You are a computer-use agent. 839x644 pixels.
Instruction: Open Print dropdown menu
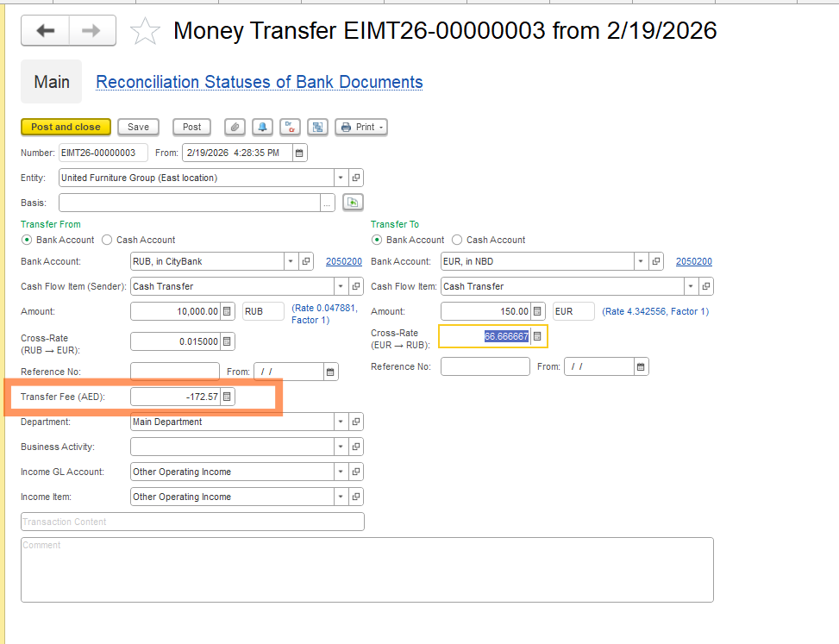361,127
